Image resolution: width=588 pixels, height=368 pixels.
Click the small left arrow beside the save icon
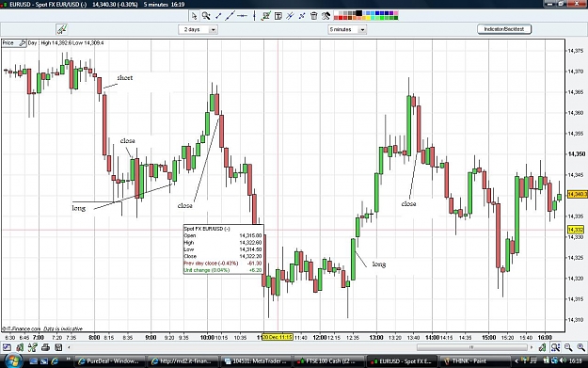(x=69, y=347)
